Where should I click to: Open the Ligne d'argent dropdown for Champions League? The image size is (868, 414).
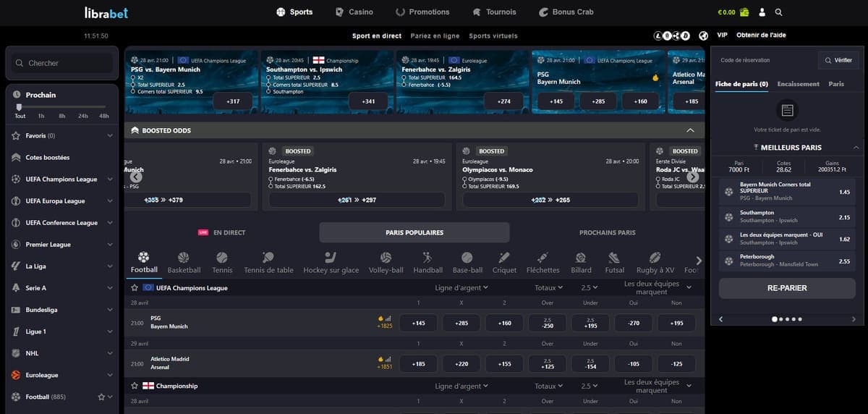point(461,287)
